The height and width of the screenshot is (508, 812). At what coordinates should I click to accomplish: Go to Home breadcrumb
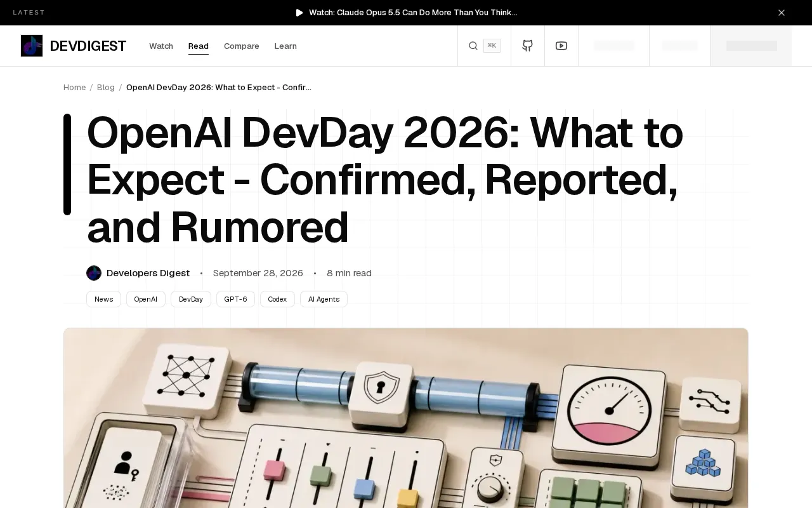pos(74,87)
